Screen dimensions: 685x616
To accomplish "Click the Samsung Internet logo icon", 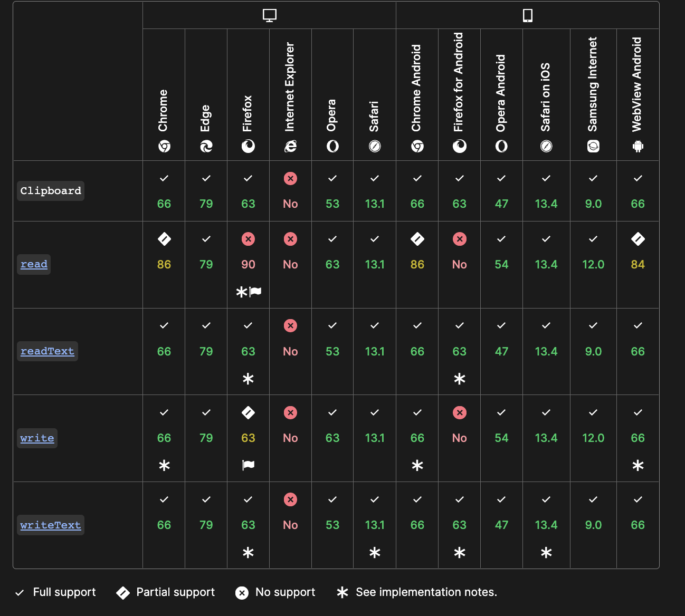I will (593, 146).
